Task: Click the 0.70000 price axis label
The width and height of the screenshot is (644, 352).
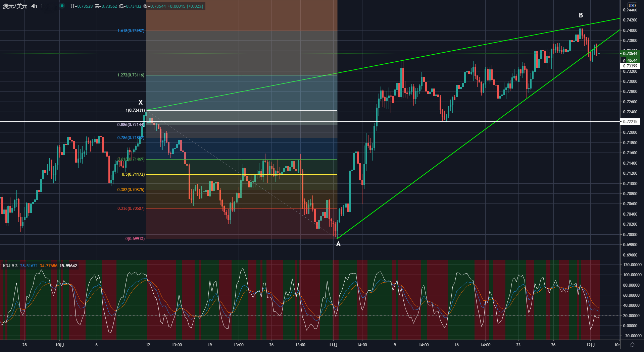Action: click(630, 235)
